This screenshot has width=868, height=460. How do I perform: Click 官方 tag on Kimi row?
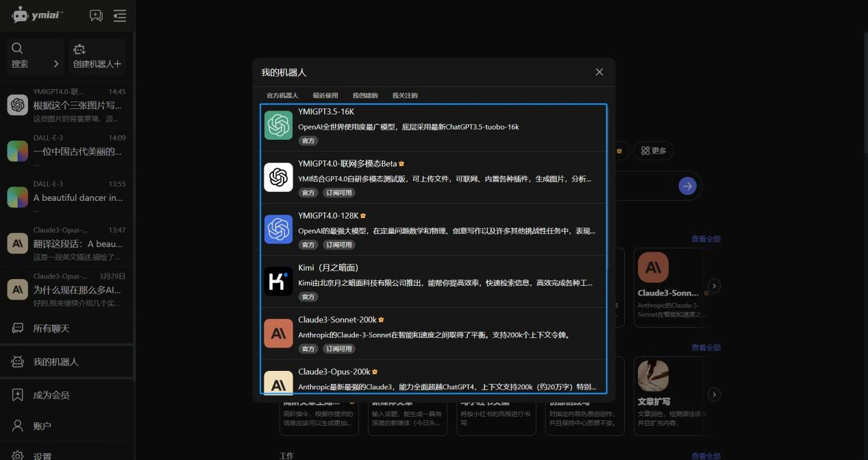308,297
